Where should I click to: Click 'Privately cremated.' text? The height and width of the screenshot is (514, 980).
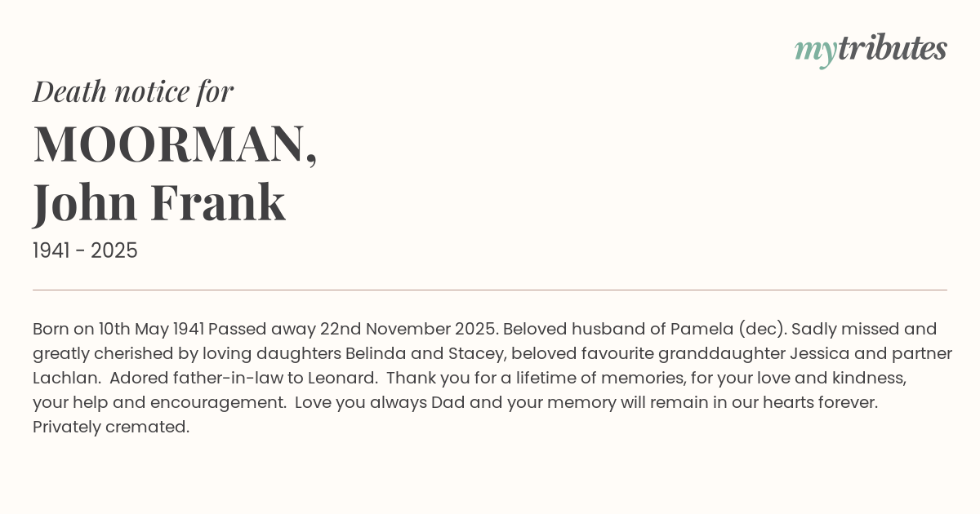111,427
